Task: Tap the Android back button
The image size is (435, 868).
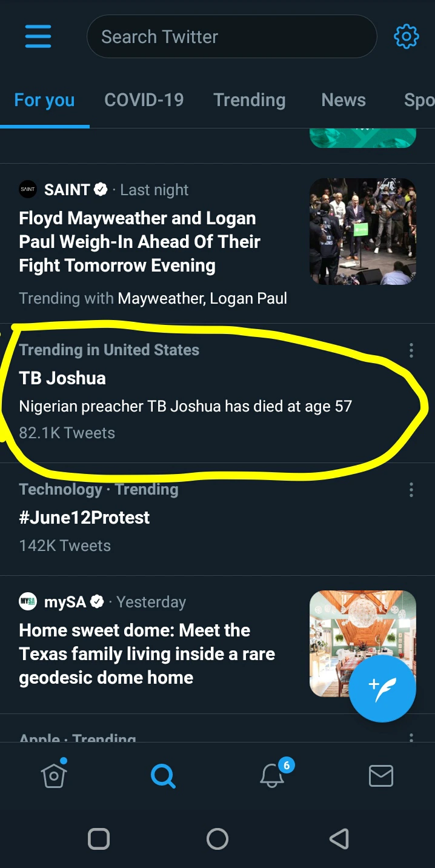Action: 339,839
